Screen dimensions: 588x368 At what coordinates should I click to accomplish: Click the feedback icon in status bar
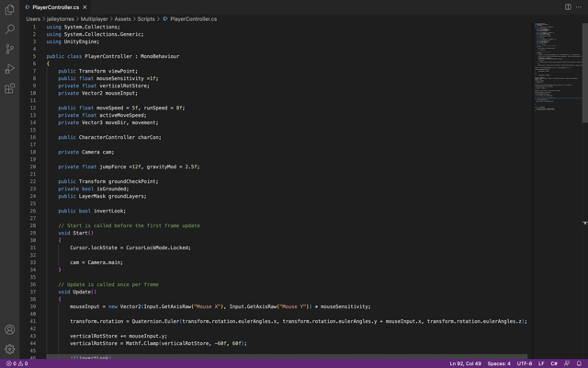pyautogui.click(x=567, y=363)
